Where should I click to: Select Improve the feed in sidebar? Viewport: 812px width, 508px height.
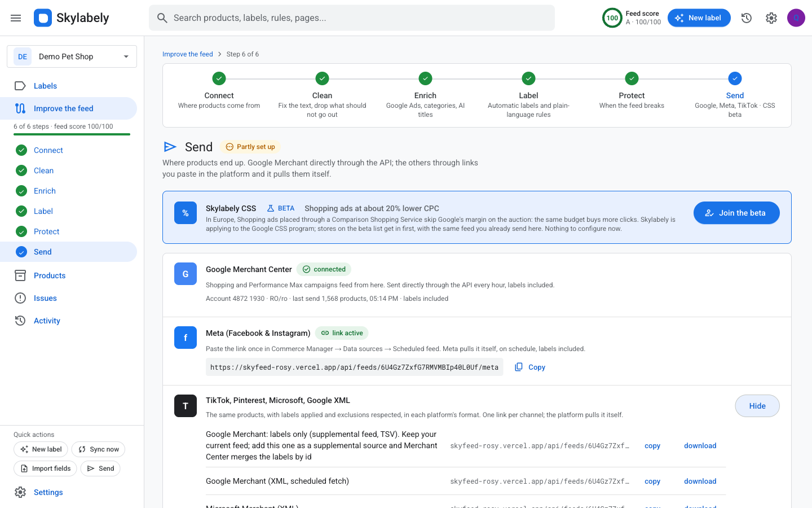(68, 108)
